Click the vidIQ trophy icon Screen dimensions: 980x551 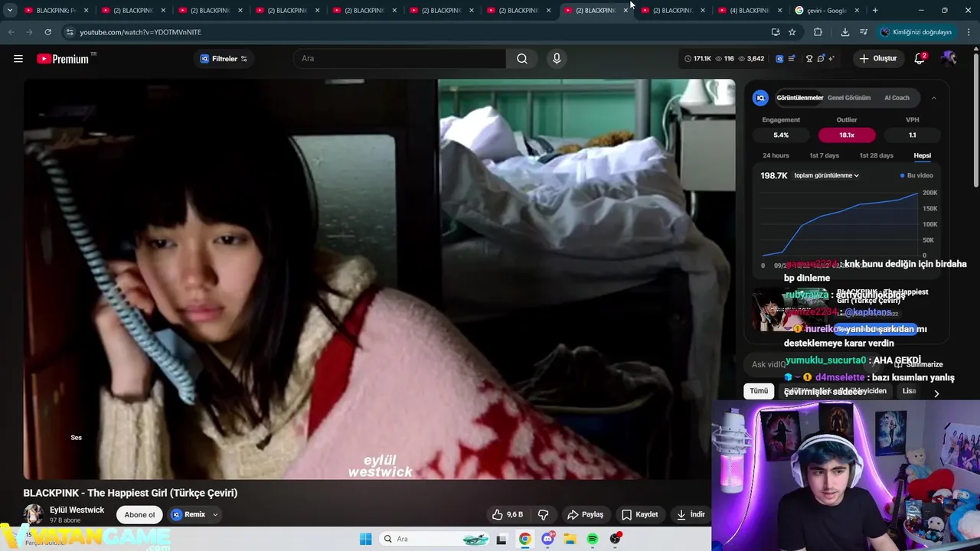click(809, 59)
